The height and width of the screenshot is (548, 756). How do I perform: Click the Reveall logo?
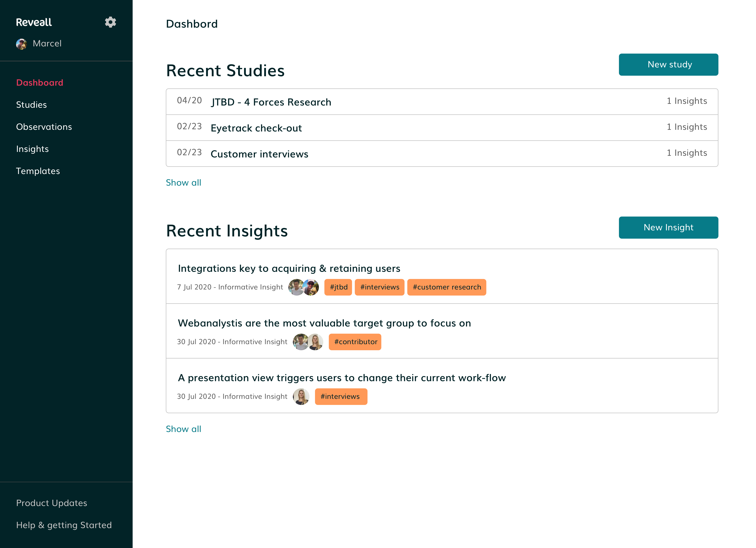point(34,22)
